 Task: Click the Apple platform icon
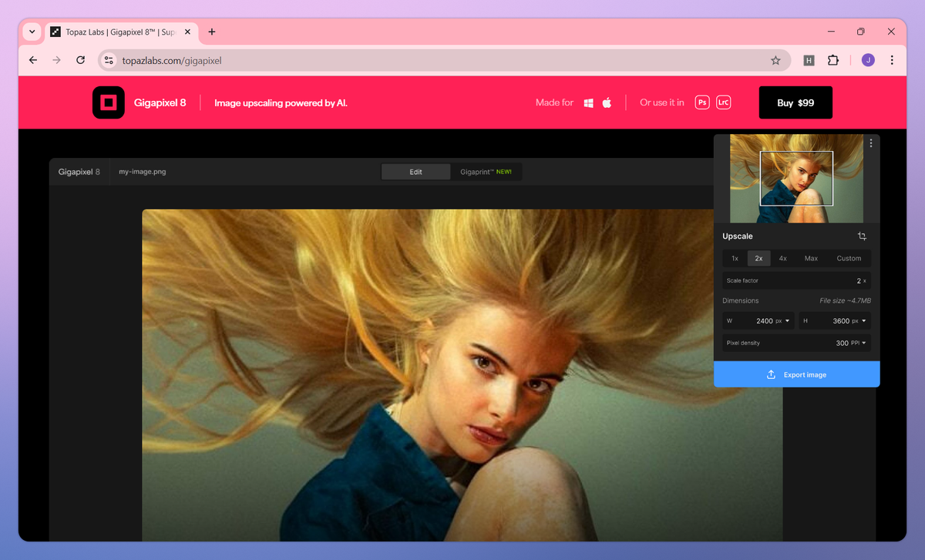[x=607, y=102]
